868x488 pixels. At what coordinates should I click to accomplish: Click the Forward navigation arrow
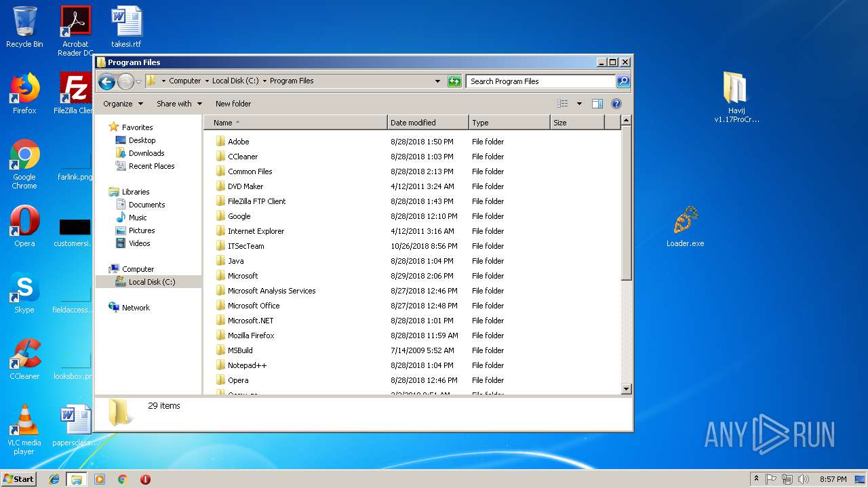pyautogui.click(x=125, y=81)
